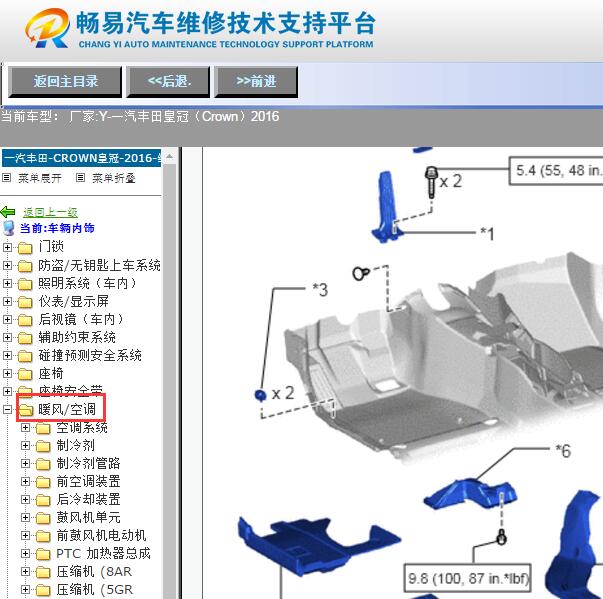Open the 鼓风机单元 tree item
603x599 pixels.
88,517
